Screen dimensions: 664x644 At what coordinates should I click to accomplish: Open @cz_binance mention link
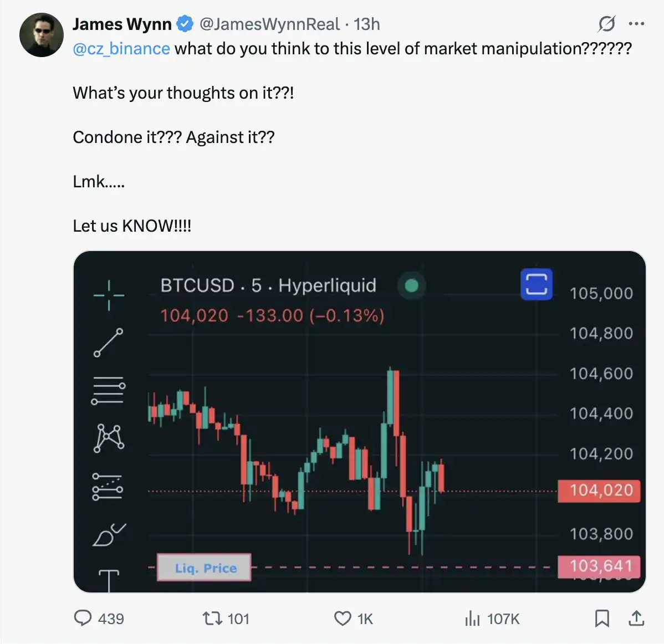pos(121,49)
